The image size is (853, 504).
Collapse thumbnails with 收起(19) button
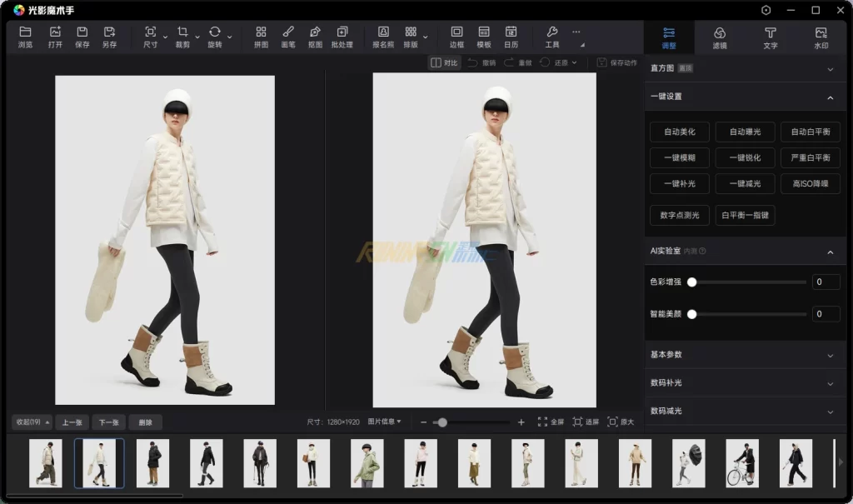32,422
